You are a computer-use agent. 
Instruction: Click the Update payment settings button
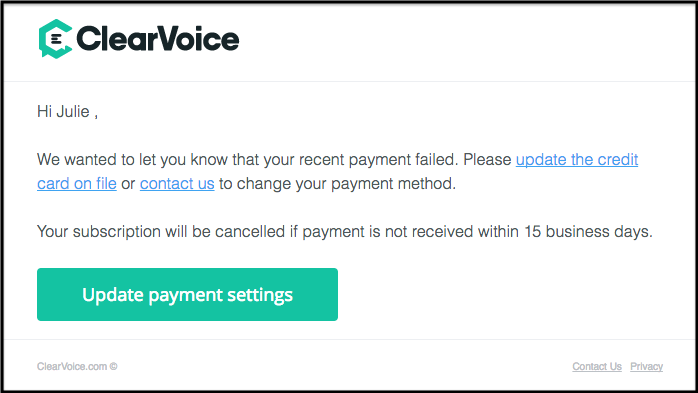tap(187, 294)
